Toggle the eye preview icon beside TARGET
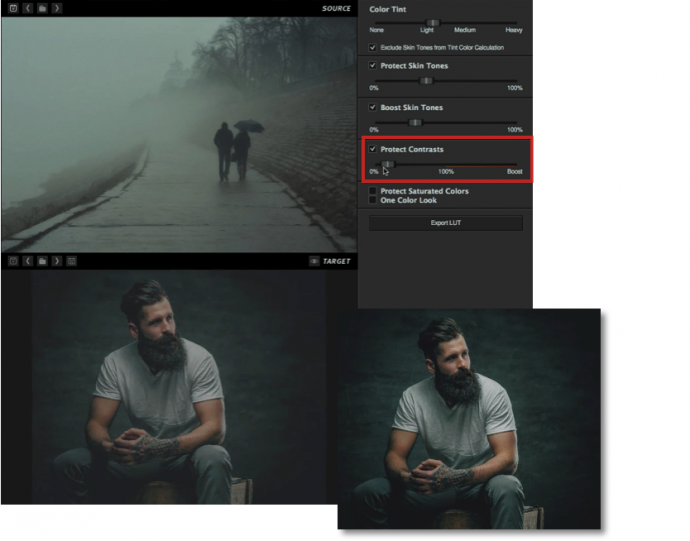Screen dimensions: 690x541 [x=314, y=261]
